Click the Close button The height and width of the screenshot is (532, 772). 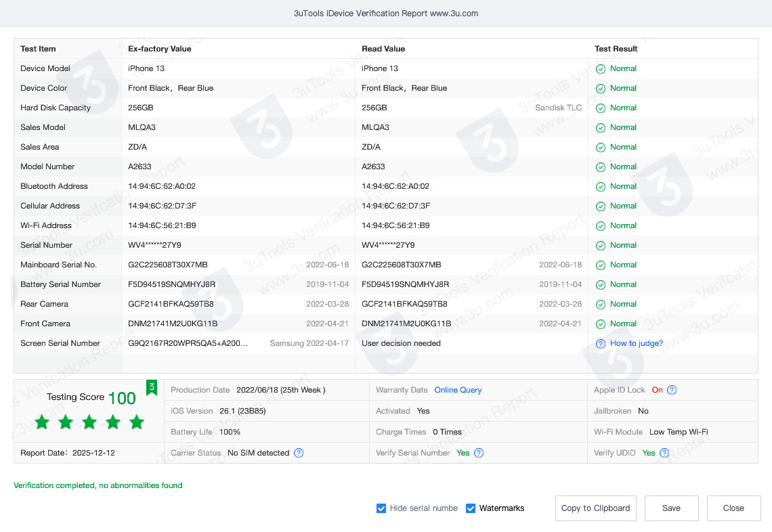point(733,508)
